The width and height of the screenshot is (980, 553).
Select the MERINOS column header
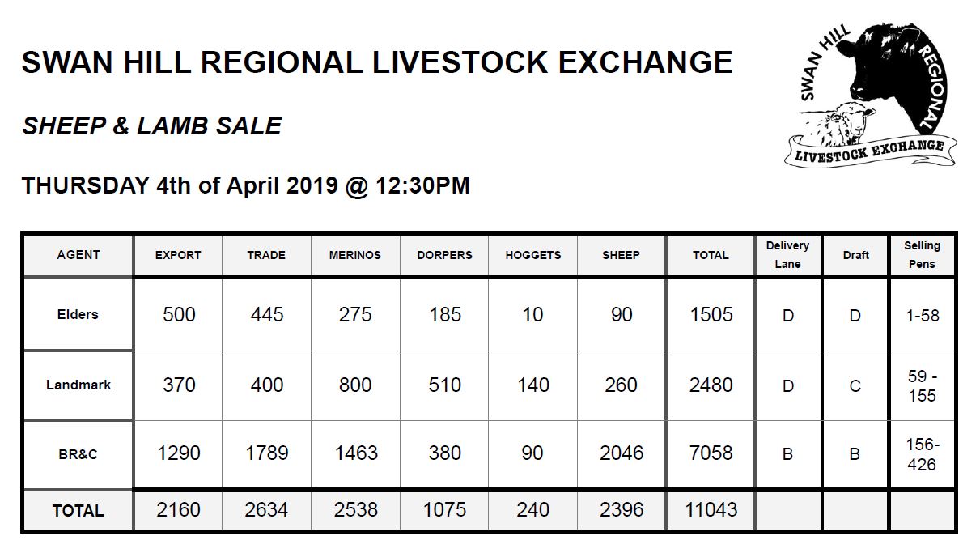coord(355,254)
